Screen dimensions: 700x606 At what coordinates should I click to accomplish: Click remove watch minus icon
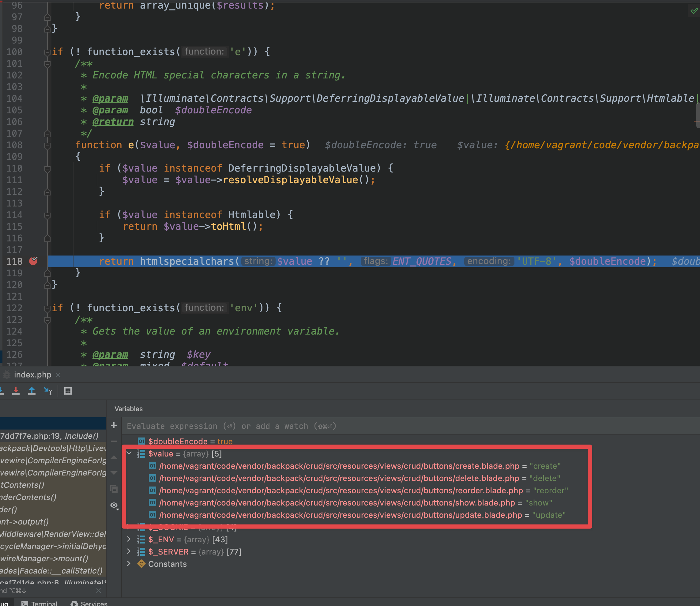[114, 441]
